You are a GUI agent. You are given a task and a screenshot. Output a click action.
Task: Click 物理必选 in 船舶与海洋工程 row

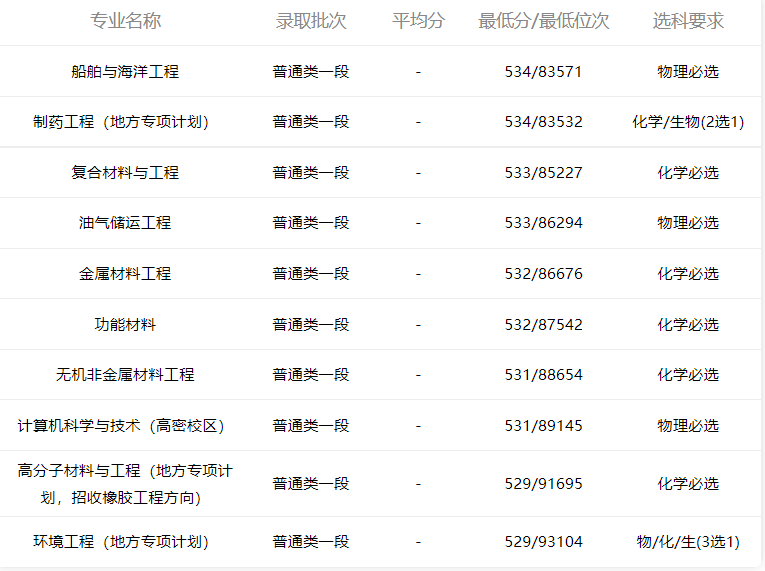(688, 72)
